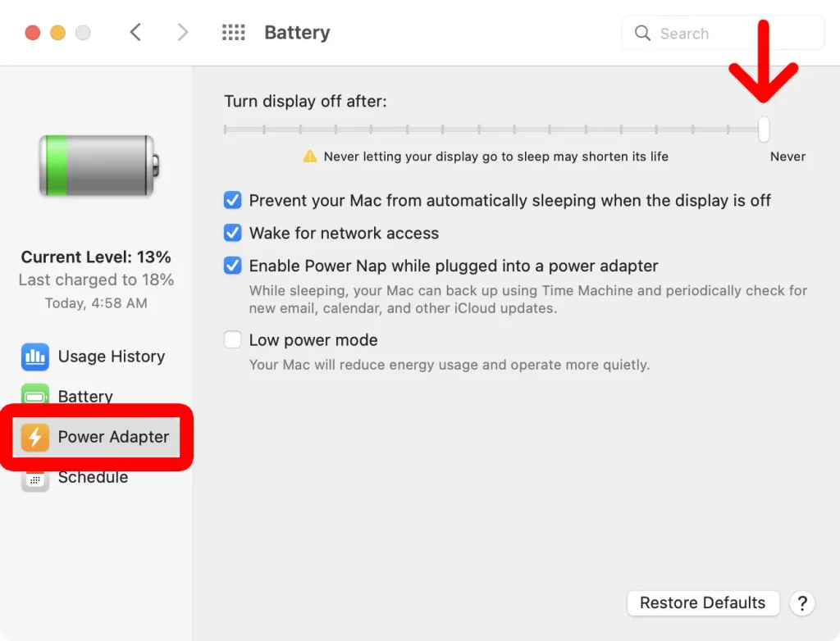
Task: Select the Usage History sidebar item
Action: point(111,357)
